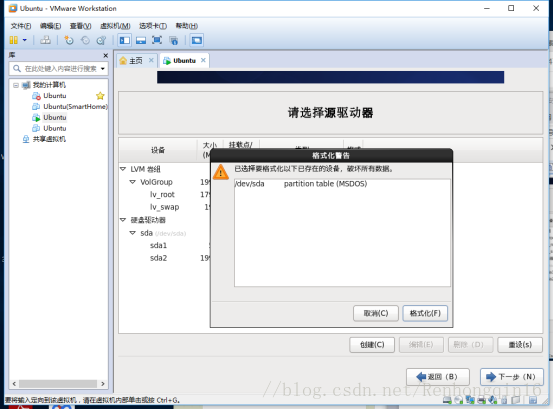The image size is (553, 410).
Task: Close the 主页 tab
Action: pyautogui.click(x=151, y=60)
